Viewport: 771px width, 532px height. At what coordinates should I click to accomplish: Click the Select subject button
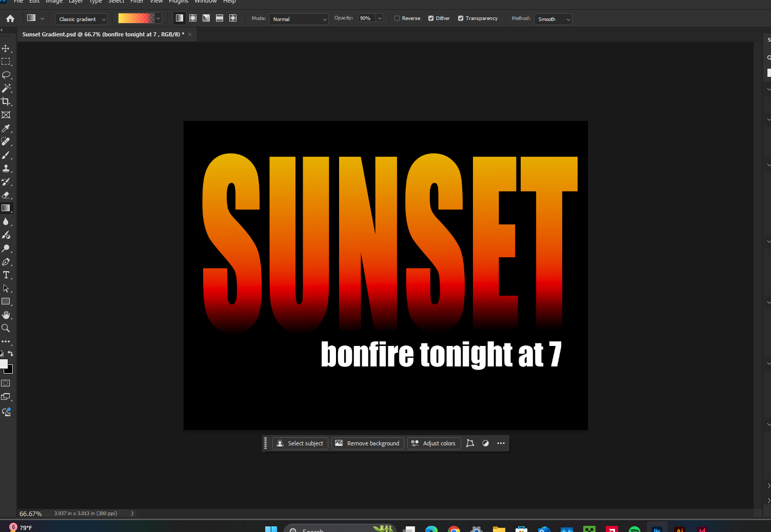[x=300, y=443]
